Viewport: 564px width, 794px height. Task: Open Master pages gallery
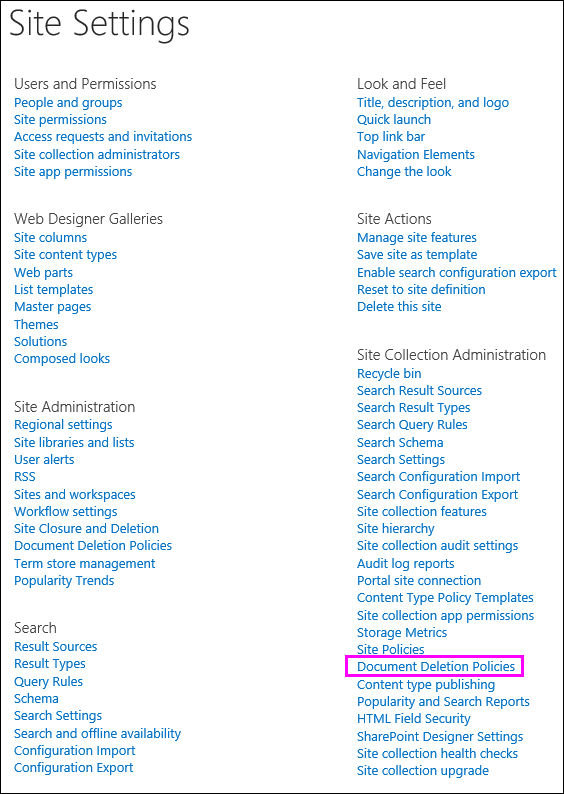[x=53, y=307]
